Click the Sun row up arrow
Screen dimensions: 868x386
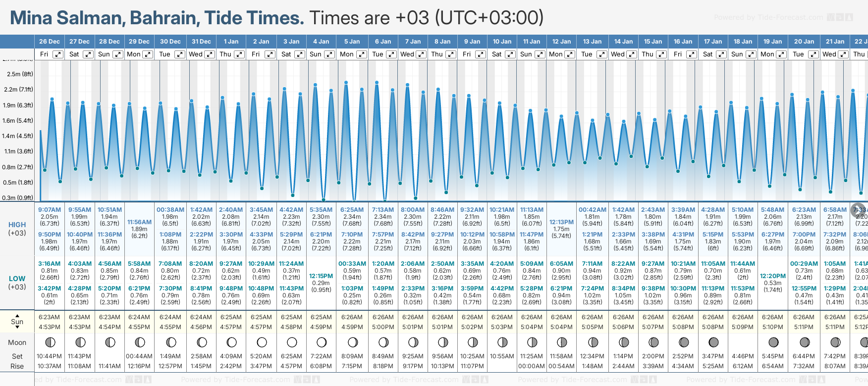pos(17,315)
